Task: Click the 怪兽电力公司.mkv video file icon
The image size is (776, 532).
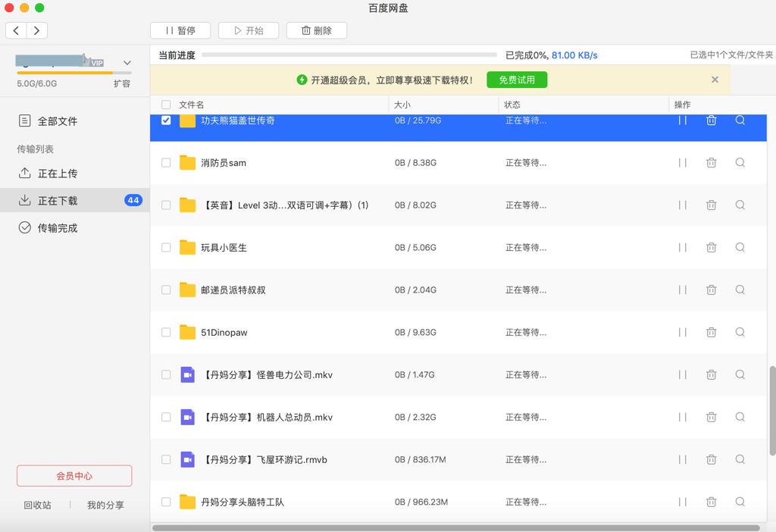Action: 187,375
